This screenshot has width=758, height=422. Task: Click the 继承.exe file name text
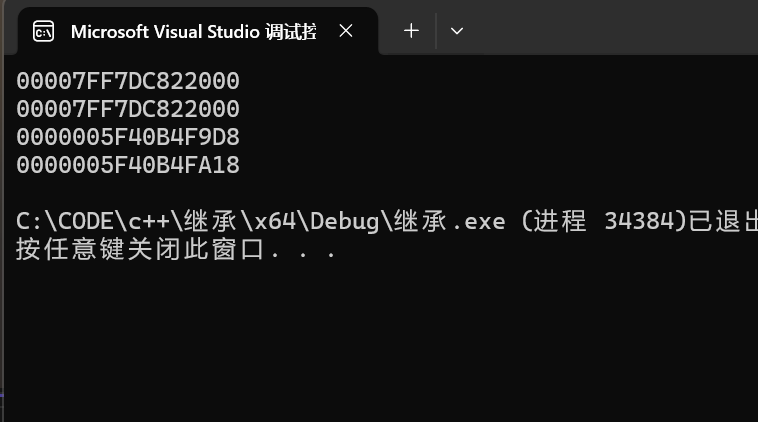pos(450,221)
